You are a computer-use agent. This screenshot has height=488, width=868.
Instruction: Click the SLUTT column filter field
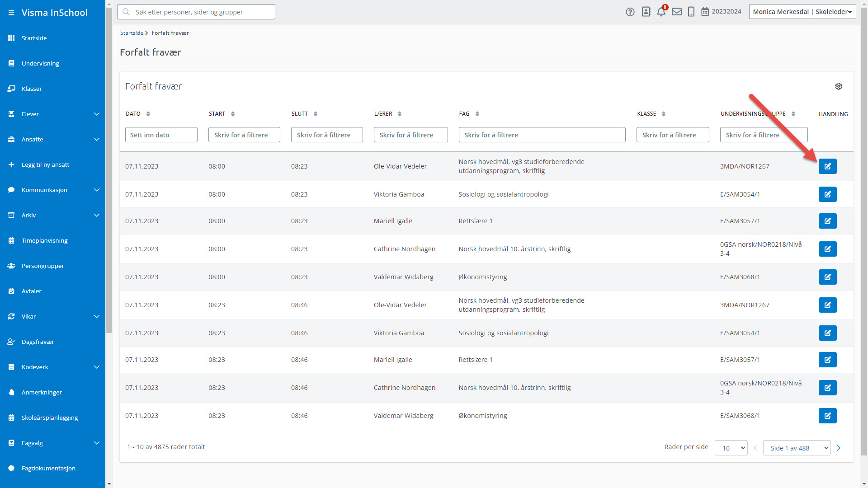327,135
